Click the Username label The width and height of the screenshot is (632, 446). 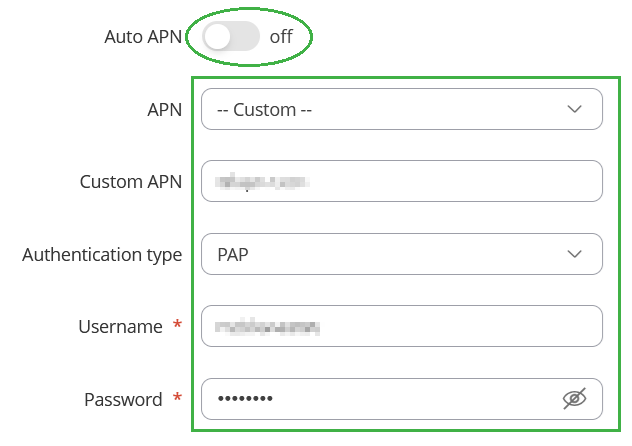[120, 326]
